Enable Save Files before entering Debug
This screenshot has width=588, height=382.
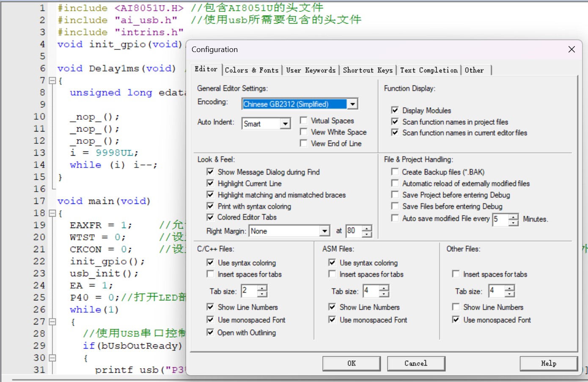click(x=395, y=206)
